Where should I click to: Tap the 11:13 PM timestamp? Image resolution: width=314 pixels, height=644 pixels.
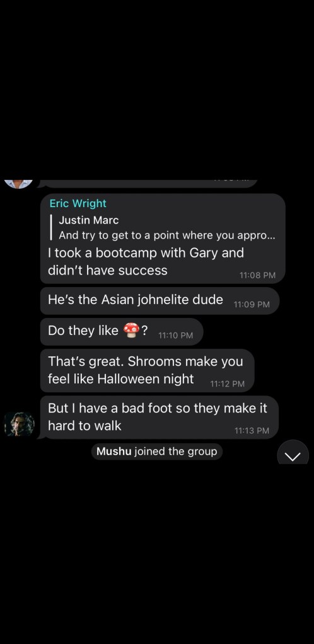(252, 431)
